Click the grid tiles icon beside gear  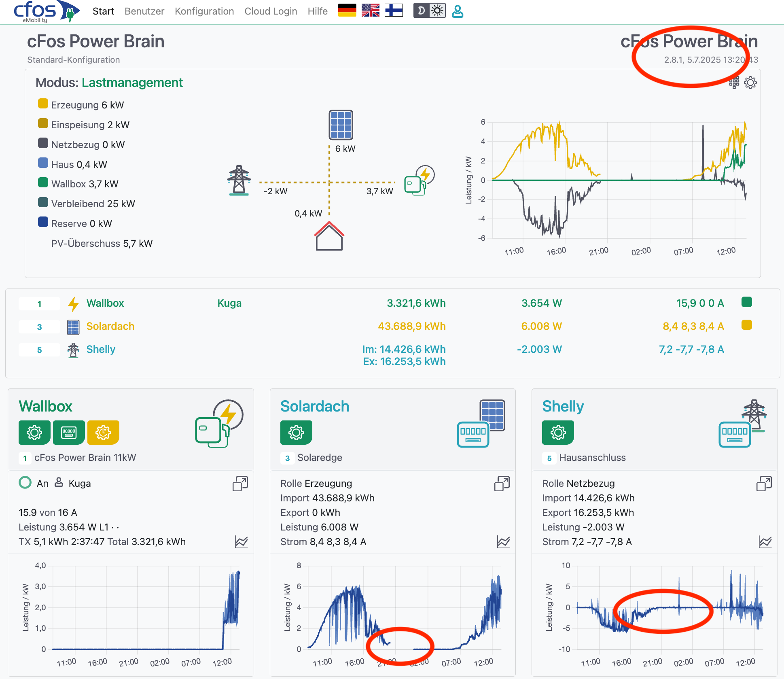click(x=734, y=83)
